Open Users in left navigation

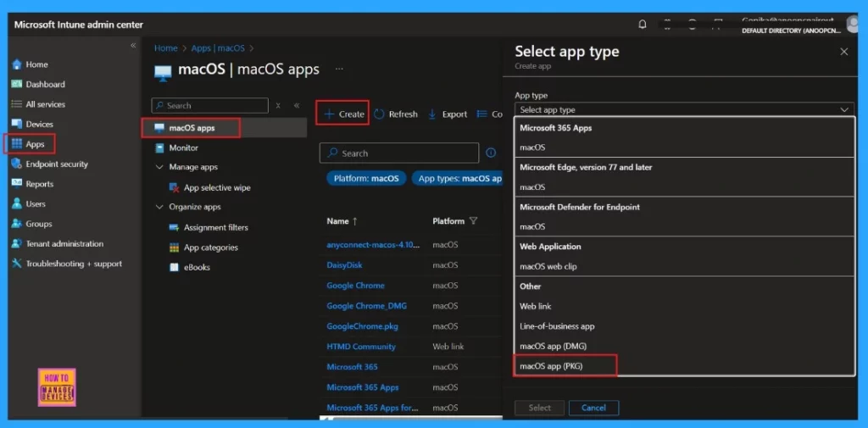tap(30, 203)
